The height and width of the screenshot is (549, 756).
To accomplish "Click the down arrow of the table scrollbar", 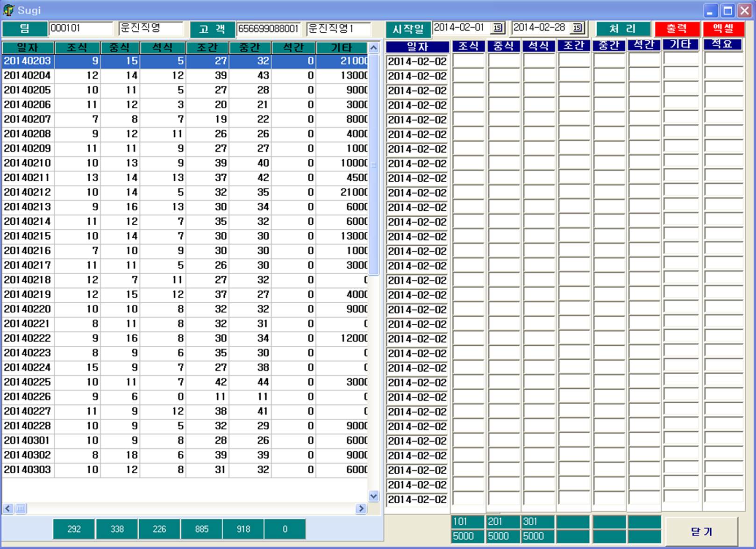I will coord(373,496).
